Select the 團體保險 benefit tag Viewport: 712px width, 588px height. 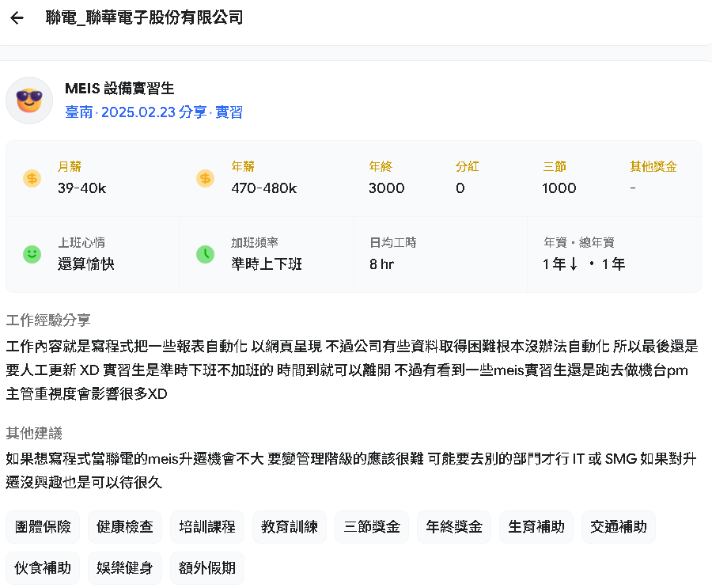pos(43,527)
